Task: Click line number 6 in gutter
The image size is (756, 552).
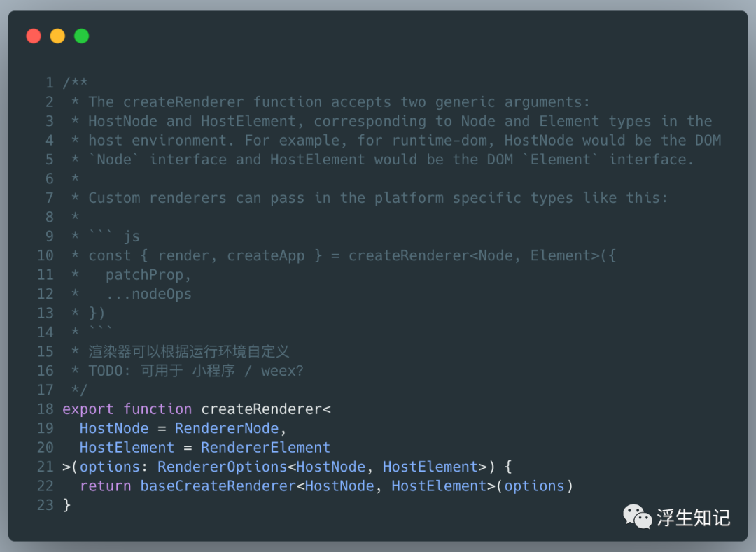Action: click(50, 178)
